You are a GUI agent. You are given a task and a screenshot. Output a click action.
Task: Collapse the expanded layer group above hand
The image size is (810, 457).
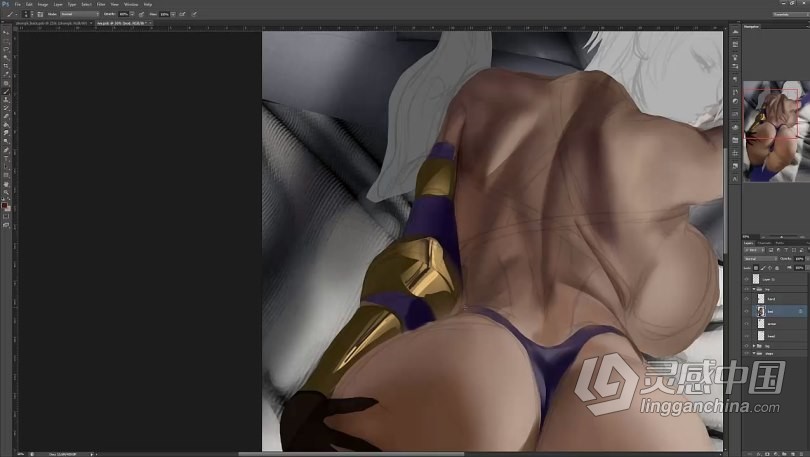pyautogui.click(x=754, y=289)
